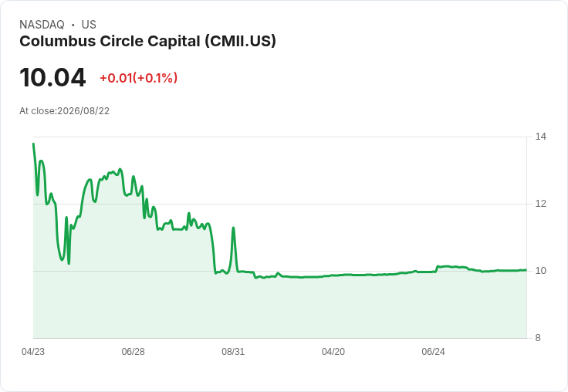This screenshot has width=568, height=392.
Task: Click the dot separator between NASDAQ and US
Action: (73, 25)
